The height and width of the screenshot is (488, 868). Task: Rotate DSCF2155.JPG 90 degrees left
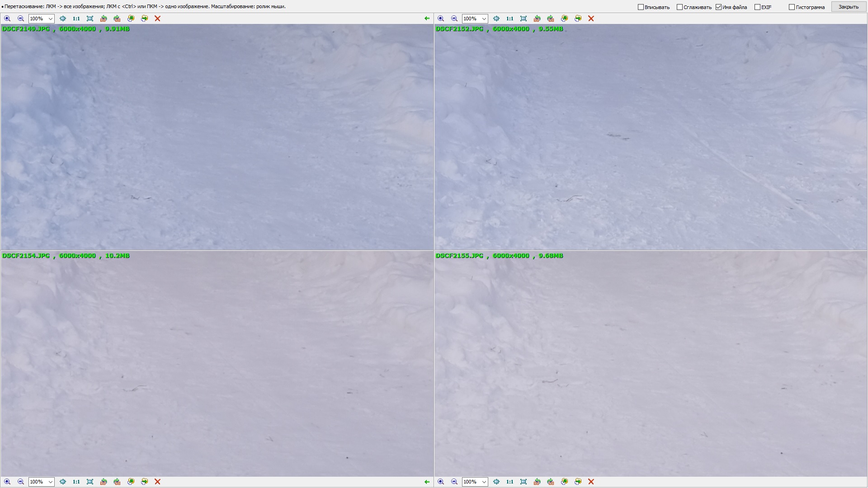pyautogui.click(x=537, y=482)
